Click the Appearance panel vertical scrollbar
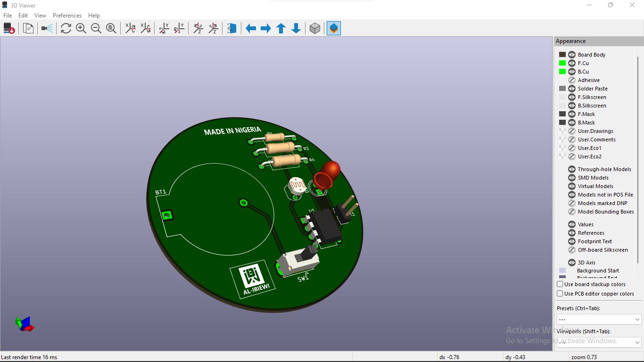Viewport: 644px width, 362px height. click(638, 160)
